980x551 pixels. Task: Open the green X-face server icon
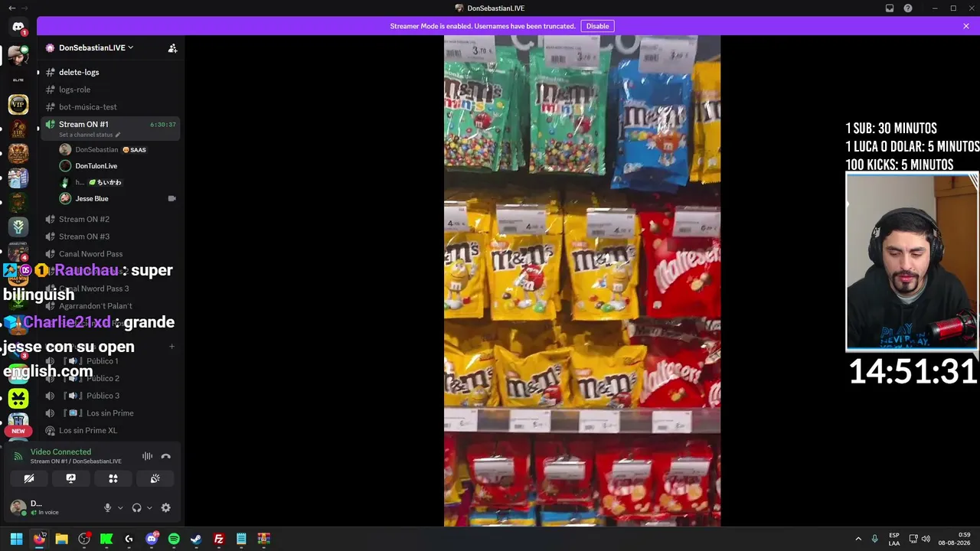coord(18,398)
